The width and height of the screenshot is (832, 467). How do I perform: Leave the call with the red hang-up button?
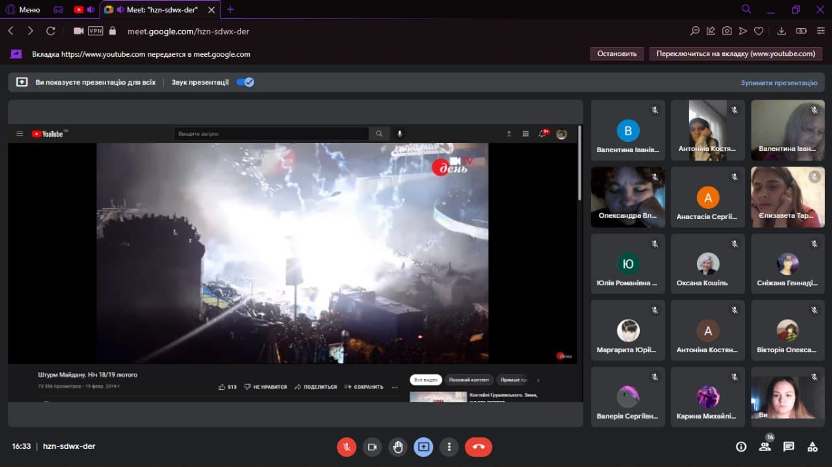[x=478, y=447]
